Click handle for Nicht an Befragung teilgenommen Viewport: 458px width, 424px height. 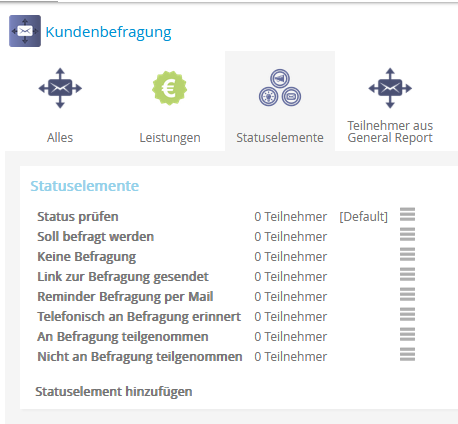pyautogui.click(x=407, y=354)
